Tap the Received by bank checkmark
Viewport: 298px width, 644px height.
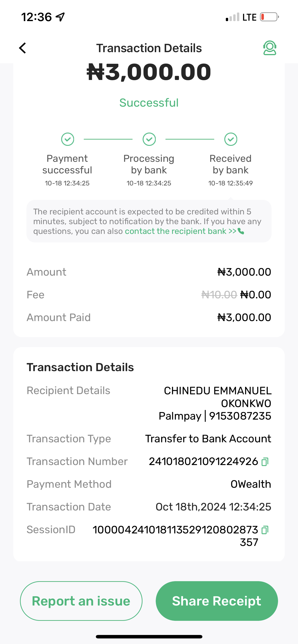(230, 139)
